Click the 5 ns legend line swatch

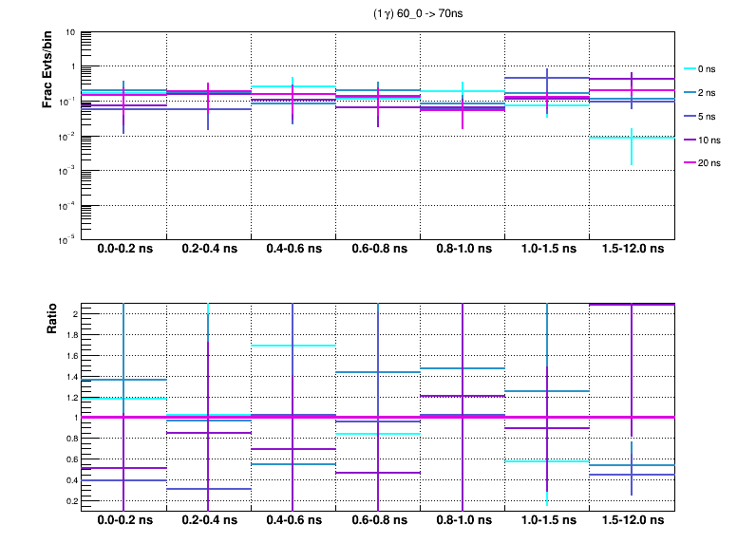pyautogui.click(x=690, y=116)
